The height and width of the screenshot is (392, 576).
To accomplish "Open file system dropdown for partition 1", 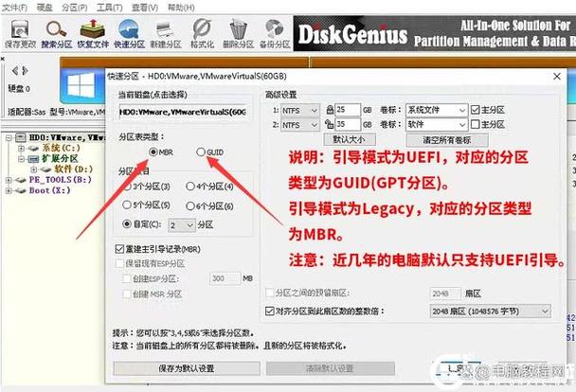I will tap(299, 110).
